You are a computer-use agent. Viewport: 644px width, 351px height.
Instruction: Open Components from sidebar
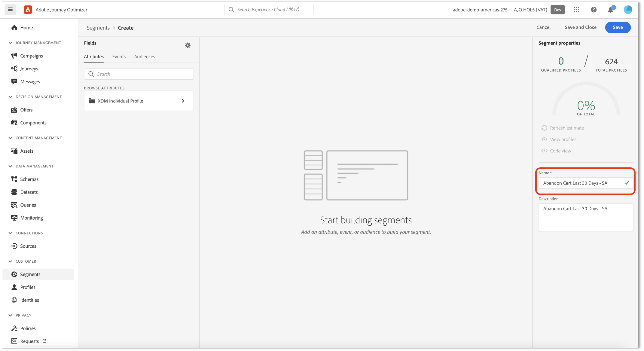29,123
